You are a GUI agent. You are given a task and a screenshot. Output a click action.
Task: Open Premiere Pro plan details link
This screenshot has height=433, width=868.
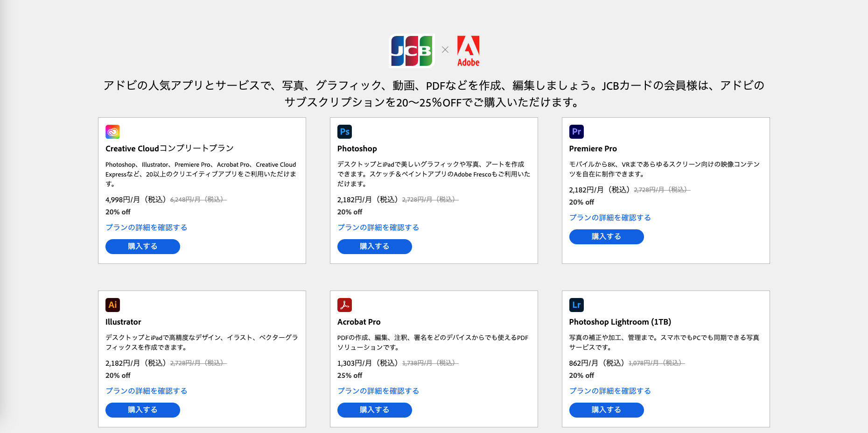[610, 218]
